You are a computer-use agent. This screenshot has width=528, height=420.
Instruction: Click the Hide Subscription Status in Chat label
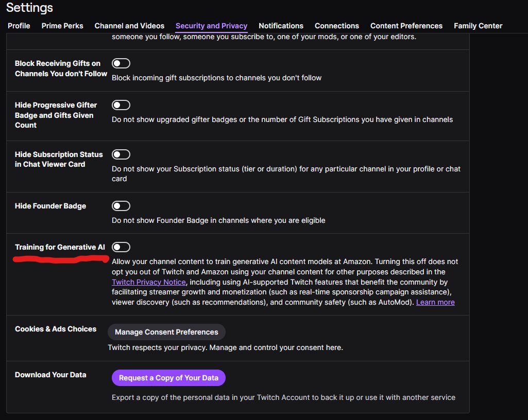pos(59,159)
